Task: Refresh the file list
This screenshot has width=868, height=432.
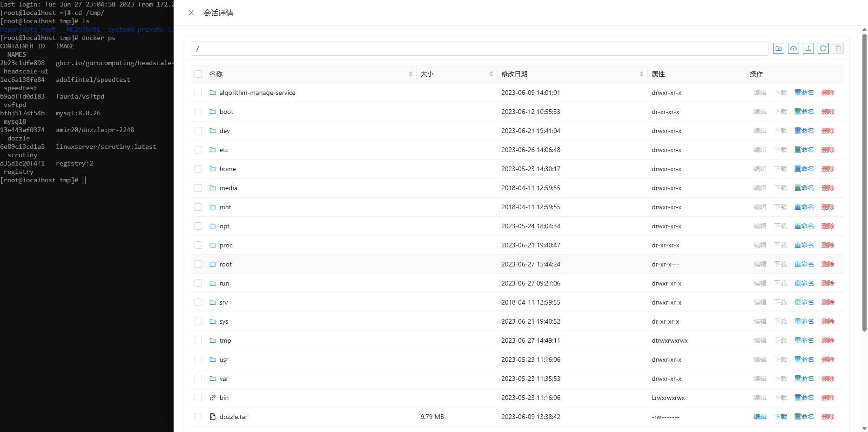Action: [x=823, y=48]
